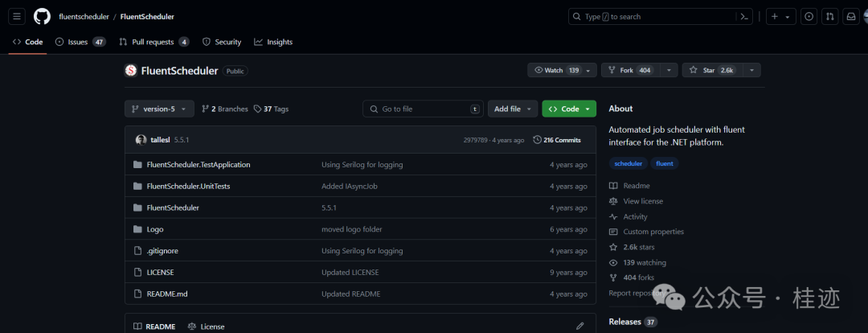Toggle Watch on this repository
Screen dimensions: 868x333
[x=556, y=71]
